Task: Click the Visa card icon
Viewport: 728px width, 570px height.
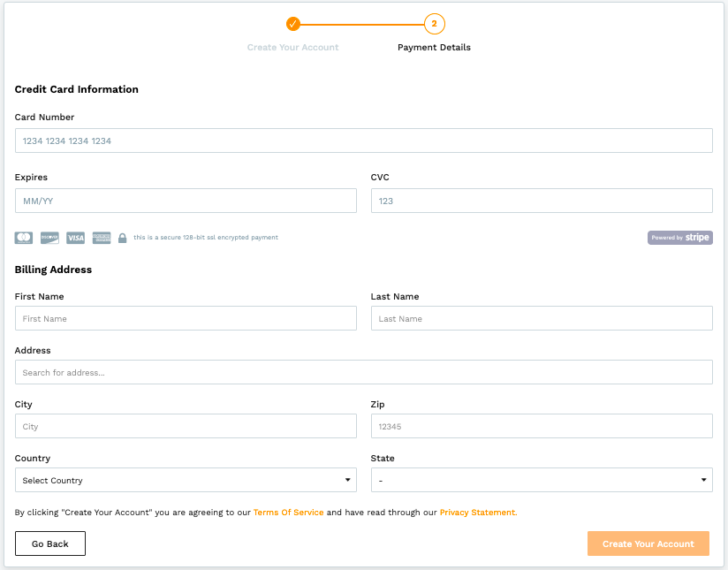Action: (76, 238)
